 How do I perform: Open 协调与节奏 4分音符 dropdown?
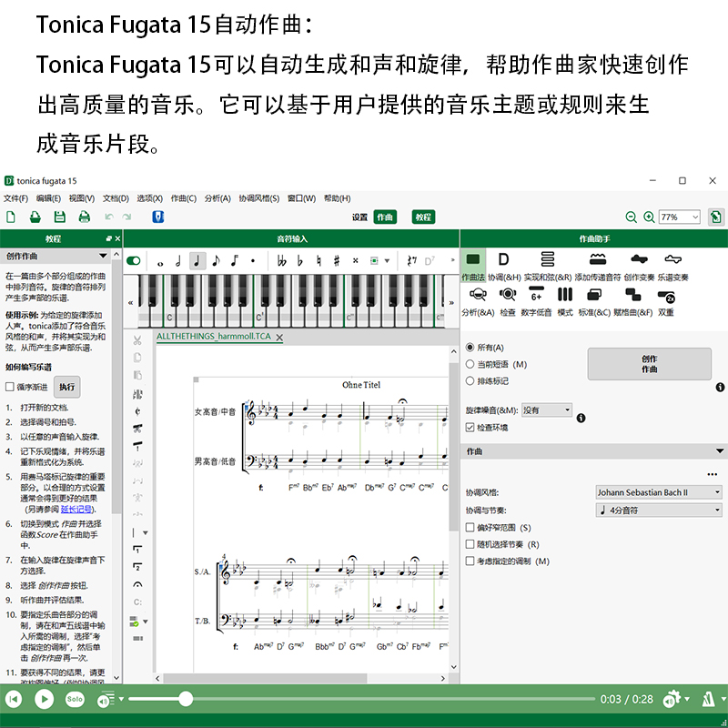tap(659, 510)
